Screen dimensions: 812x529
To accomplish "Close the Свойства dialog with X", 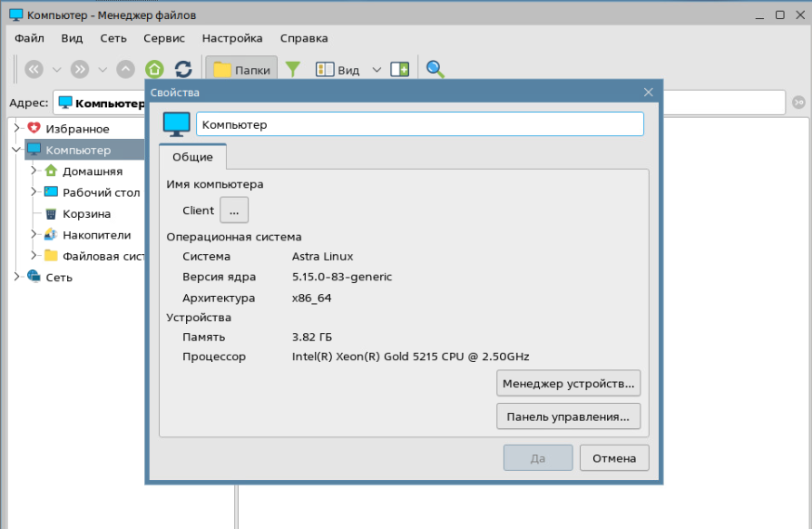I will click(649, 93).
